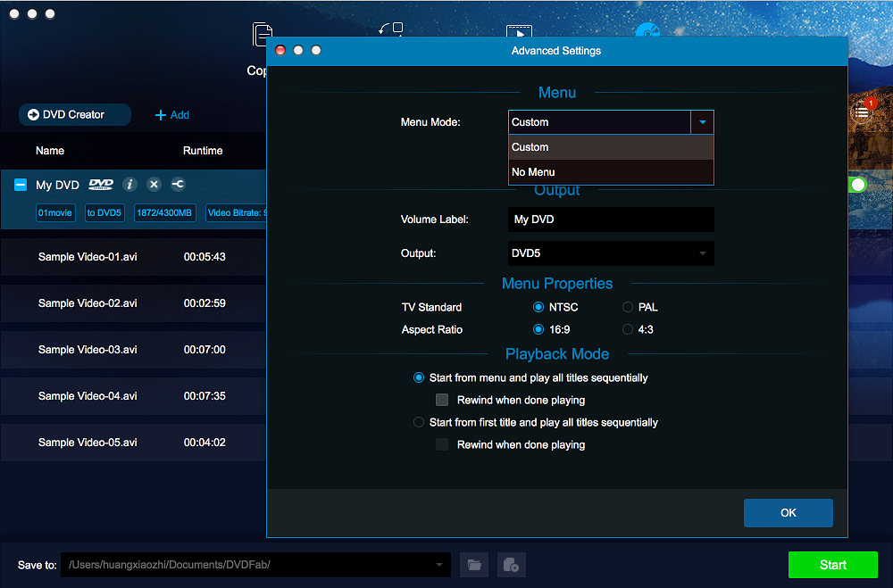Click the Menu Mode combo box showing Custom
Viewport: 893px width, 588px height.
tap(611, 122)
